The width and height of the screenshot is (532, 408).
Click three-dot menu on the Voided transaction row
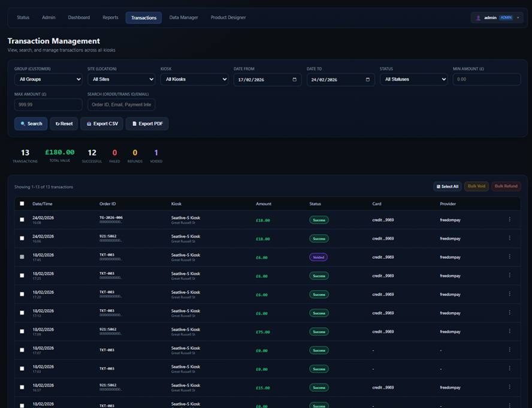[x=509, y=257]
